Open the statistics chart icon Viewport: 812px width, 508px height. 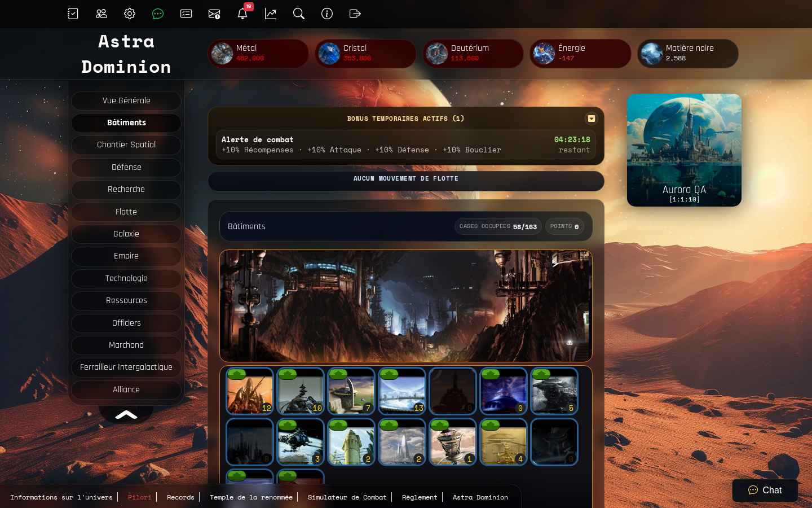[271, 14]
